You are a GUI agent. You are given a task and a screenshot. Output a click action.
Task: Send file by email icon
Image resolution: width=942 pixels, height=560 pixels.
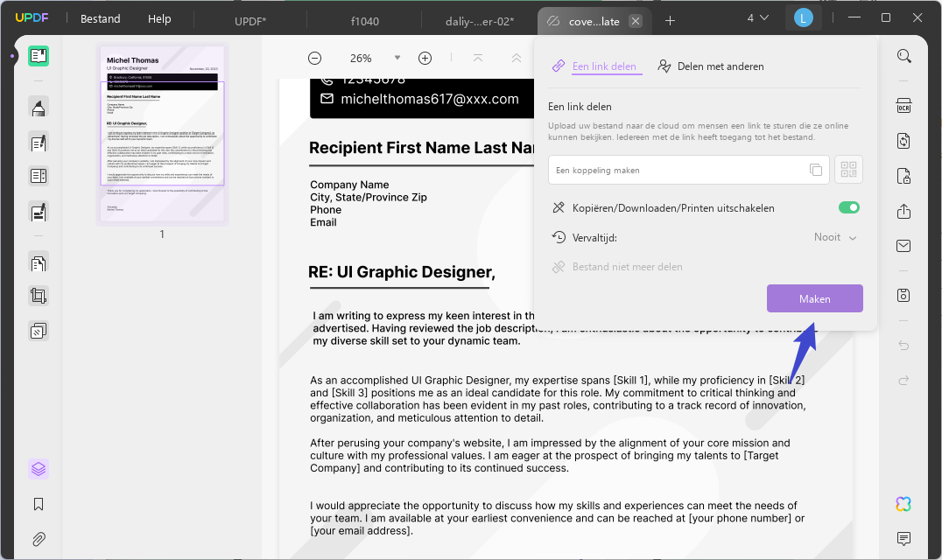[x=903, y=246]
